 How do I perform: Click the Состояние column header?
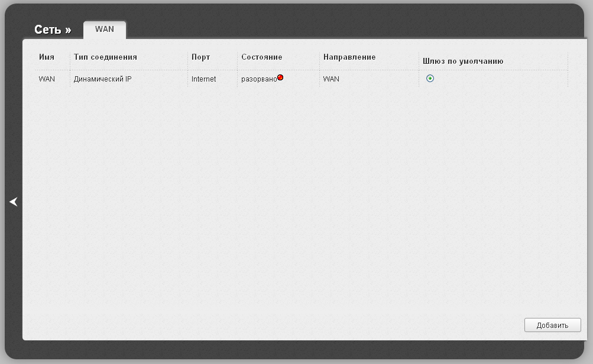click(261, 57)
